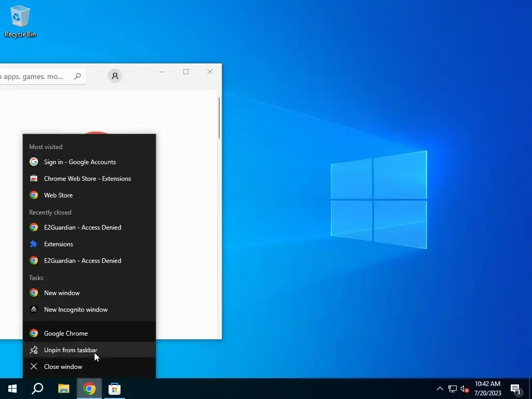Click the Chrome taskbar icon
Viewport: 532px width, 399px height.
click(x=89, y=389)
